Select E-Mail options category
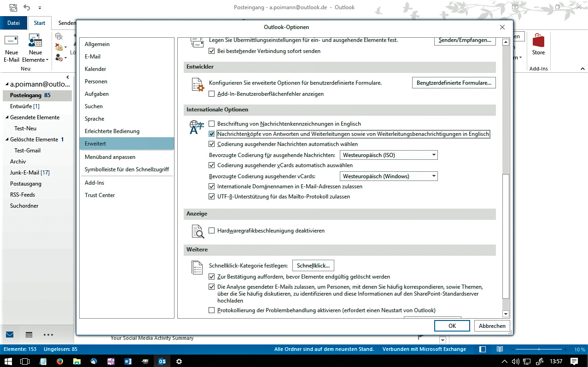This screenshot has height=367, width=588. tap(127, 57)
